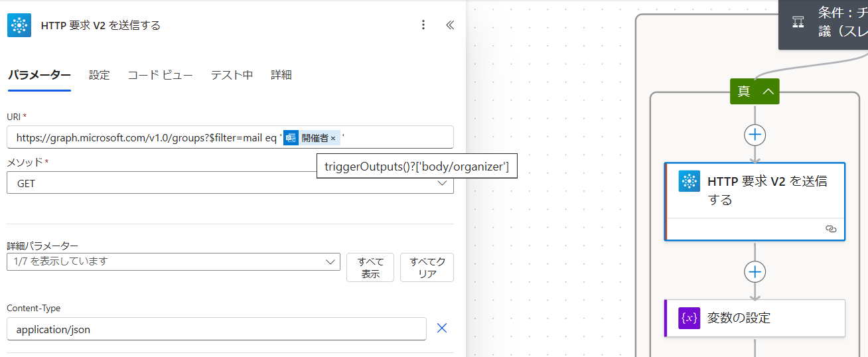Image resolution: width=868 pixels, height=357 pixels.
Task: Open the 詳細 tab
Action: pos(281,75)
